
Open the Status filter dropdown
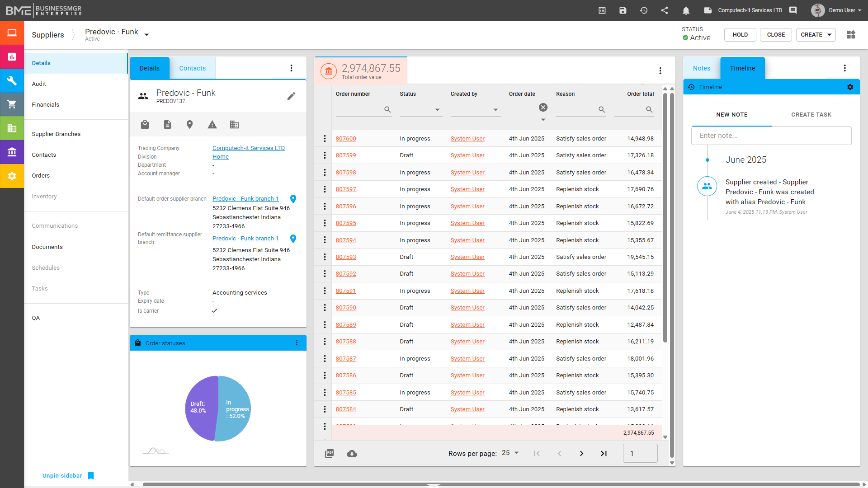tap(437, 110)
